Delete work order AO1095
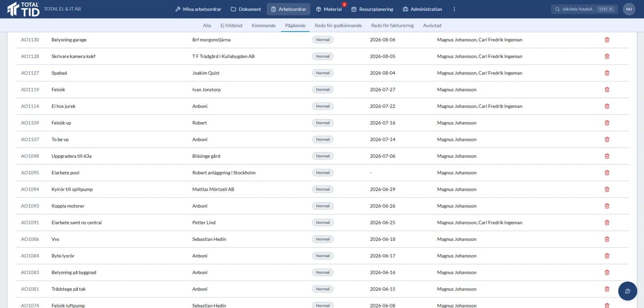This screenshot has width=644, height=308. [607, 173]
